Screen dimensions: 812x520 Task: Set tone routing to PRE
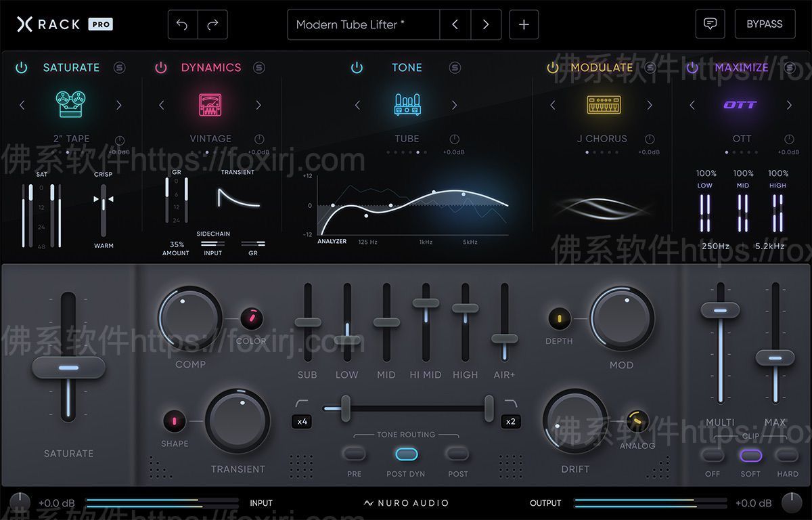tap(354, 454)
